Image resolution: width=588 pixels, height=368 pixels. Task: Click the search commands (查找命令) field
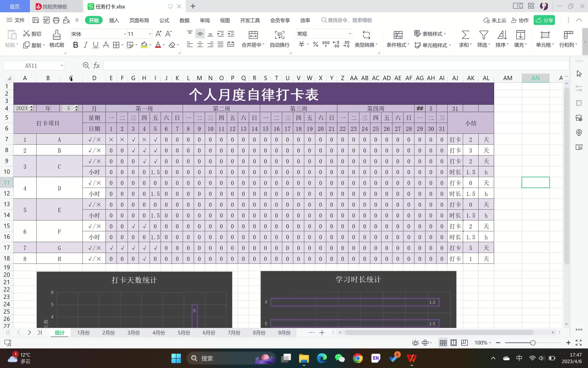[347, 20]
